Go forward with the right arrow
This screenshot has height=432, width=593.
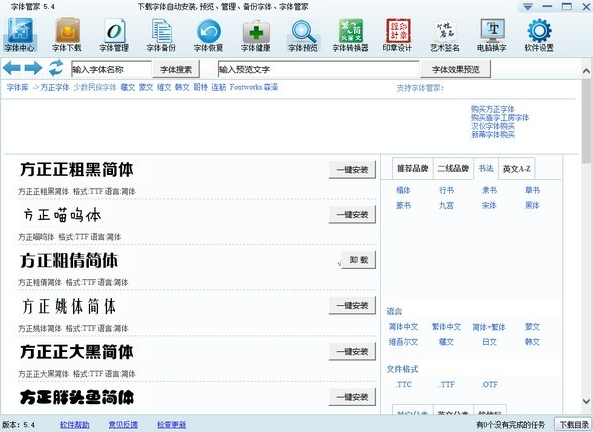34,68
